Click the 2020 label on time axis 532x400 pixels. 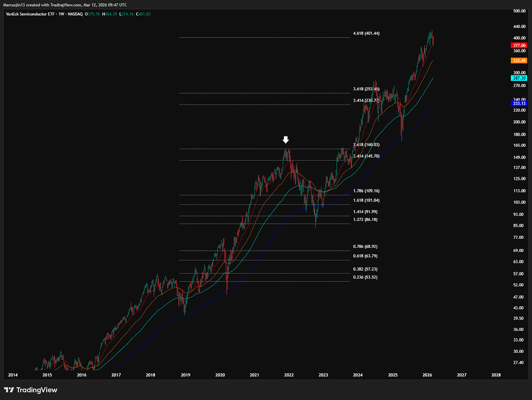click(220, 375)
